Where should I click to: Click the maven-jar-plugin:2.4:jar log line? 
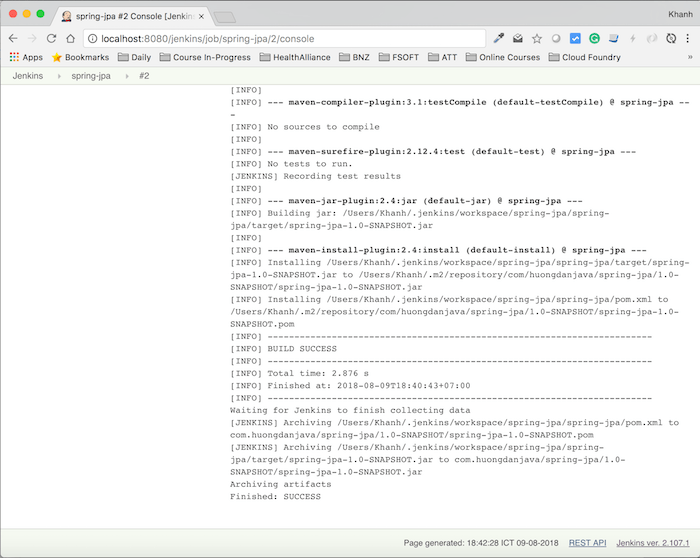pyautogui.click(x=406, y=201)
